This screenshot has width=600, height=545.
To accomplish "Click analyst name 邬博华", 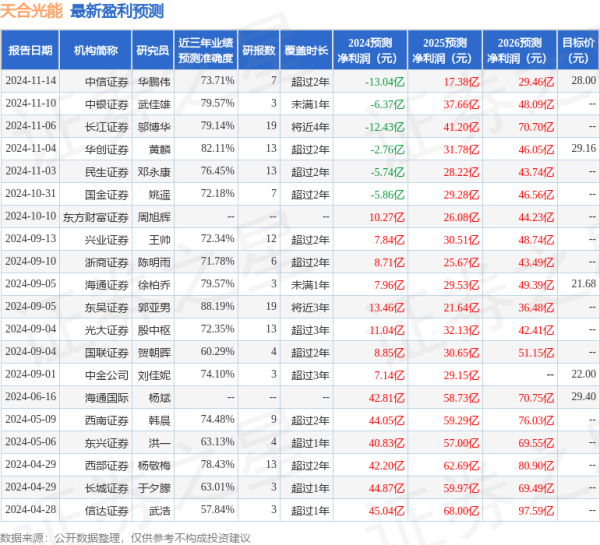I will [154, 127].
